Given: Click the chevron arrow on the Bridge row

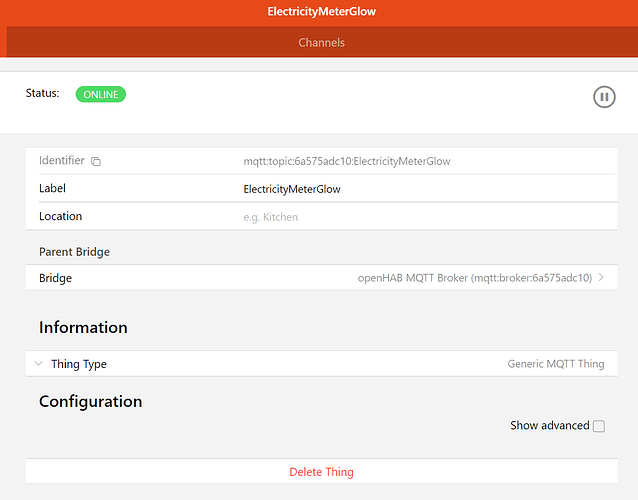Looking at the screenshot, I should (x=602, y=278).
